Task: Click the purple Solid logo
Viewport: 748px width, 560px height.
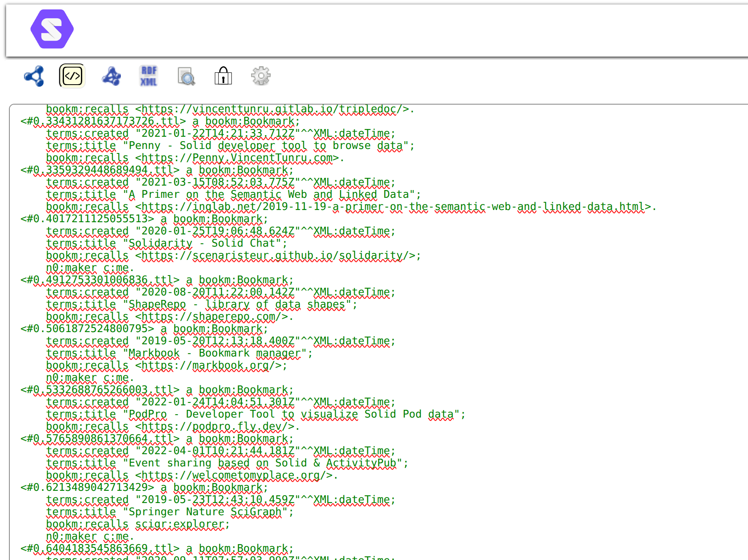Action: click(x=52, y=29)
